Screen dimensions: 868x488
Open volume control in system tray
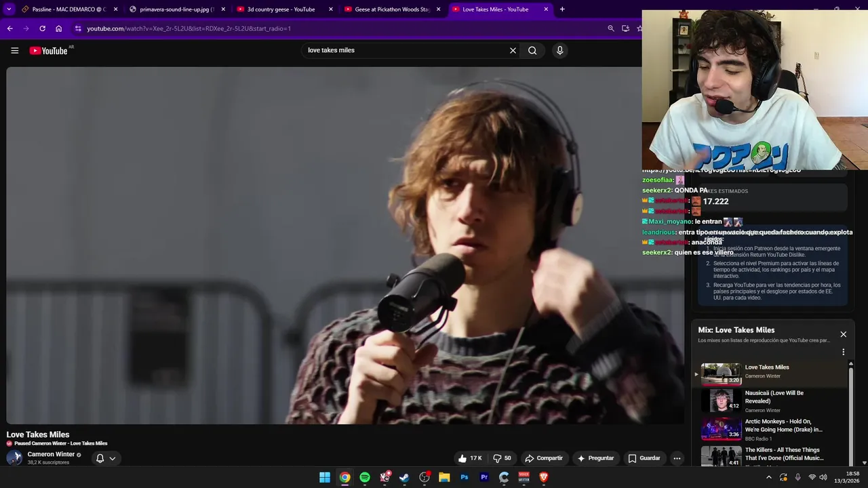(823, 477)
